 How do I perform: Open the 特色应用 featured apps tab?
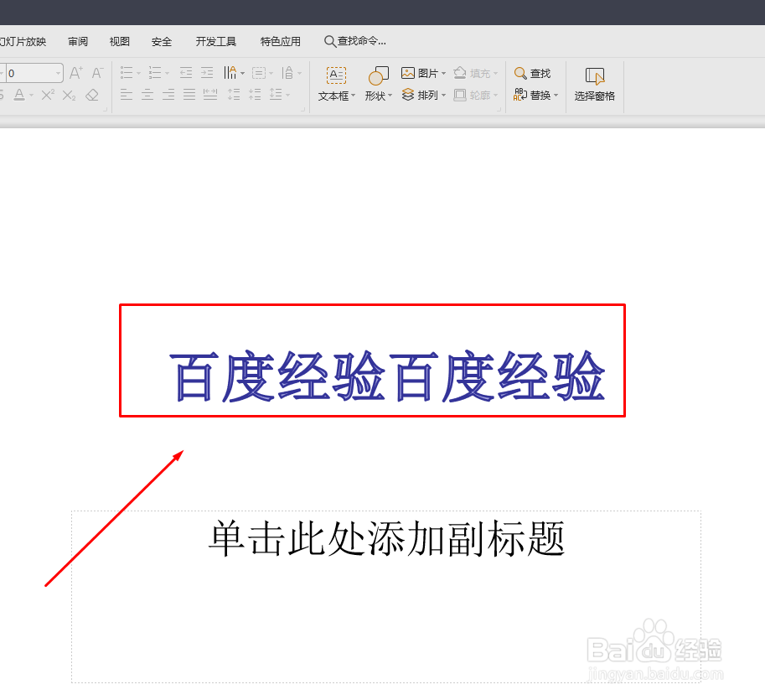pyautogui.click(x=281, y=41)
